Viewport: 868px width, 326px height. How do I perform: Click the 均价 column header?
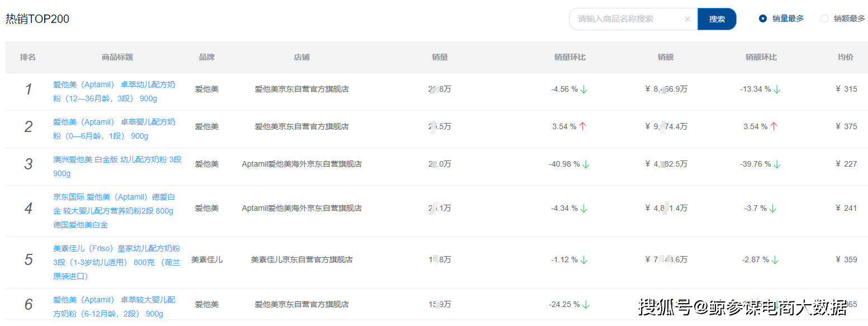pos(846,57)
